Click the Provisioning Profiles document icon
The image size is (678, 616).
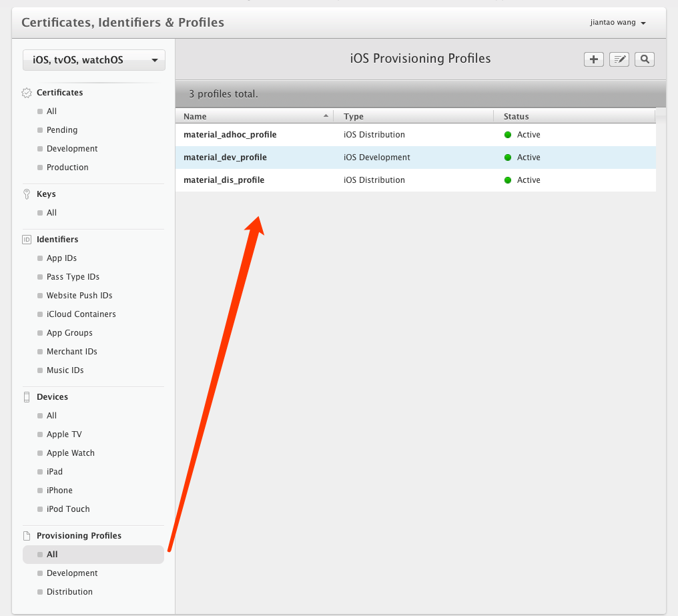tap(27, 536)
